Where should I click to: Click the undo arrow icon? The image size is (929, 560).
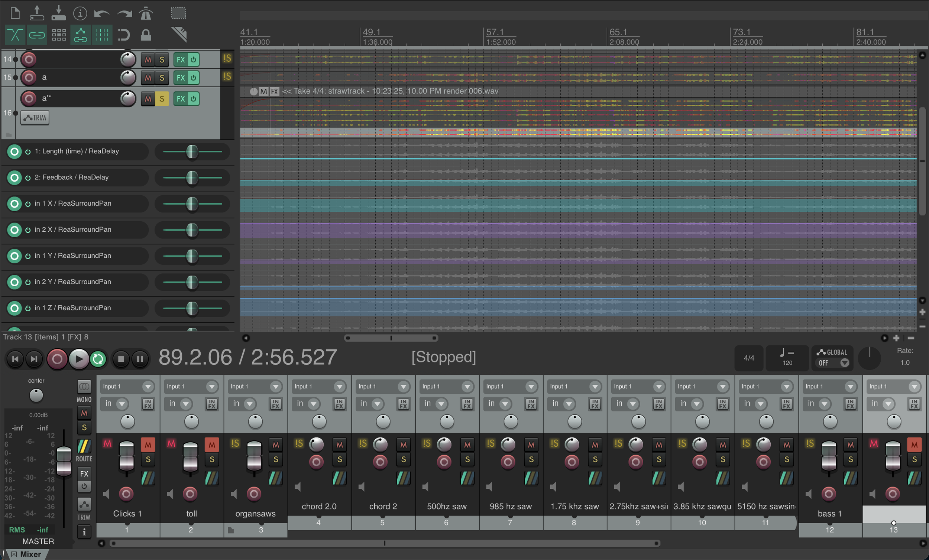tap(101, 14)
